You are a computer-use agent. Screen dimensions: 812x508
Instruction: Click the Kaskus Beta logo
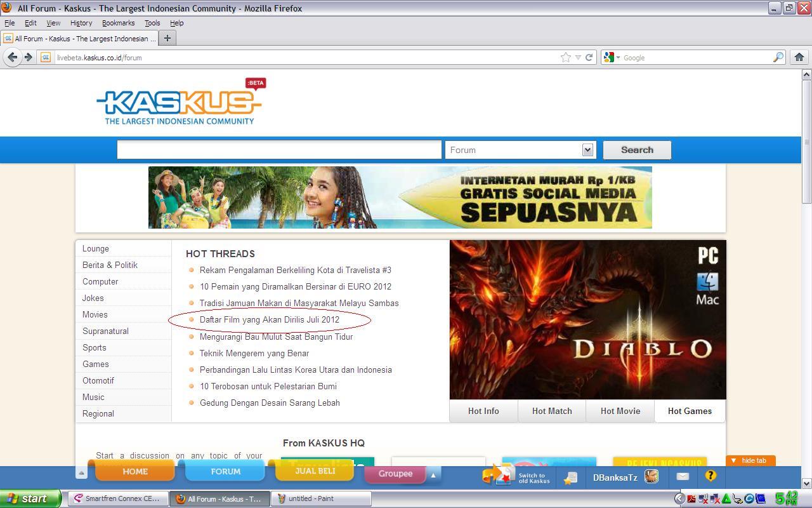181,102
